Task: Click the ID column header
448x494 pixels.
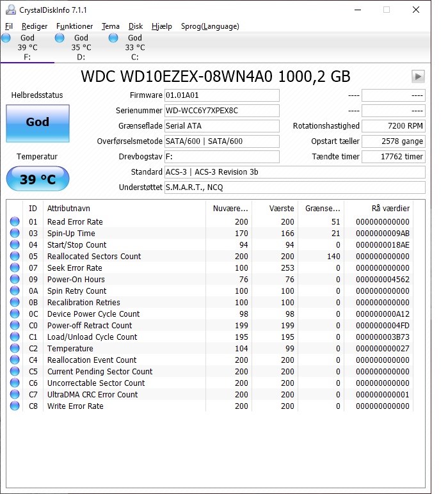Action: [x=33, y=208]
